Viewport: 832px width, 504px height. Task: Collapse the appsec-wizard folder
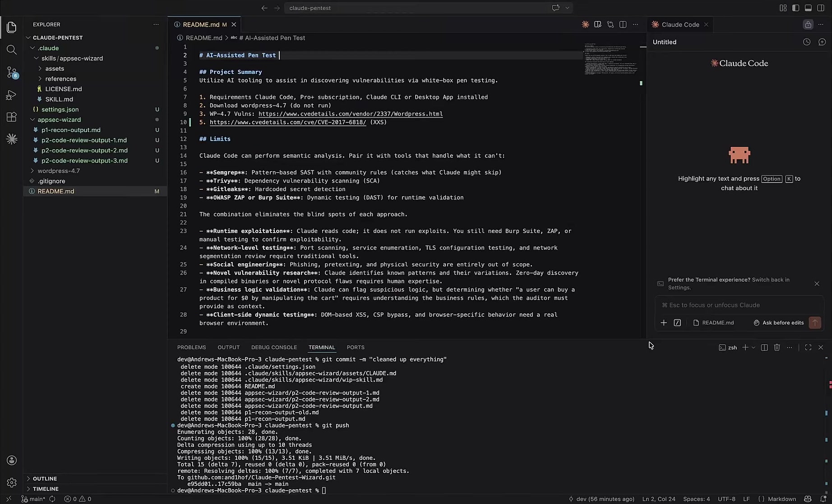coord(32,119)
